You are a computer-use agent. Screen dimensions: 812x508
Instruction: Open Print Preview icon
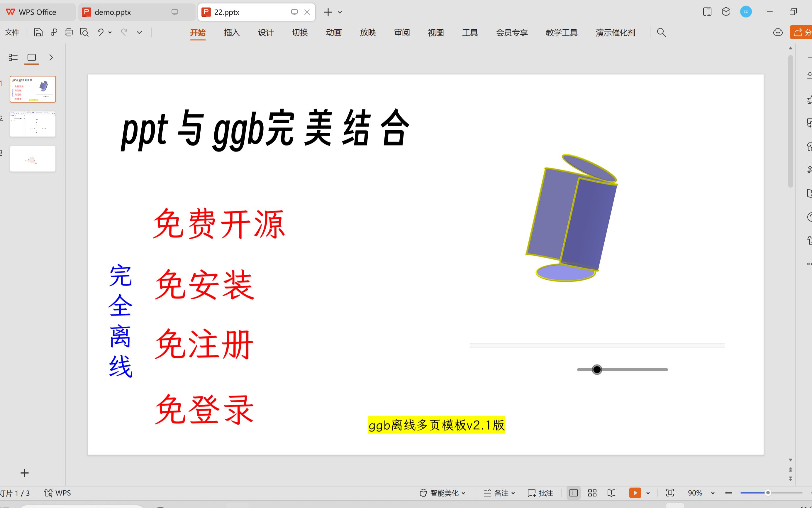84,32
